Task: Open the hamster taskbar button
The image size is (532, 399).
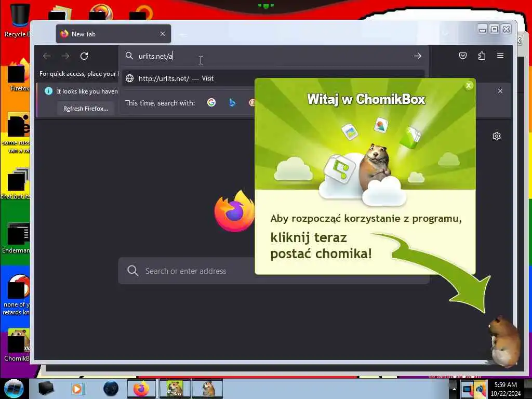Action: point(207,389)
